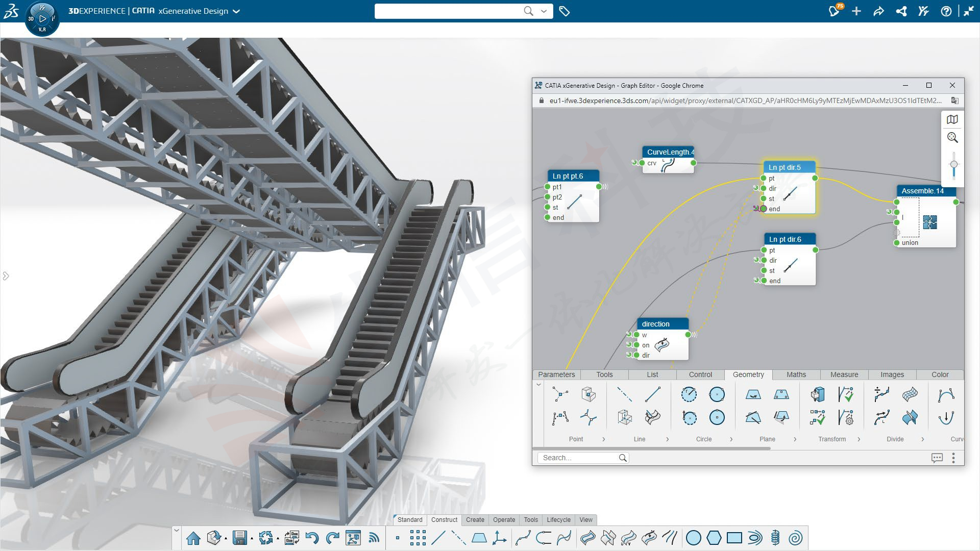Select the direction node header

663,324
